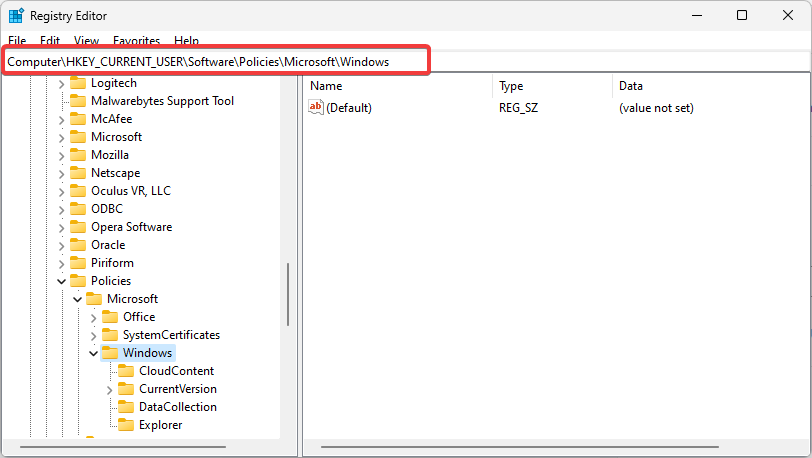The image size is (812, 458).
Task: Maximize the Registry Editor window
Action: (742, 15)
